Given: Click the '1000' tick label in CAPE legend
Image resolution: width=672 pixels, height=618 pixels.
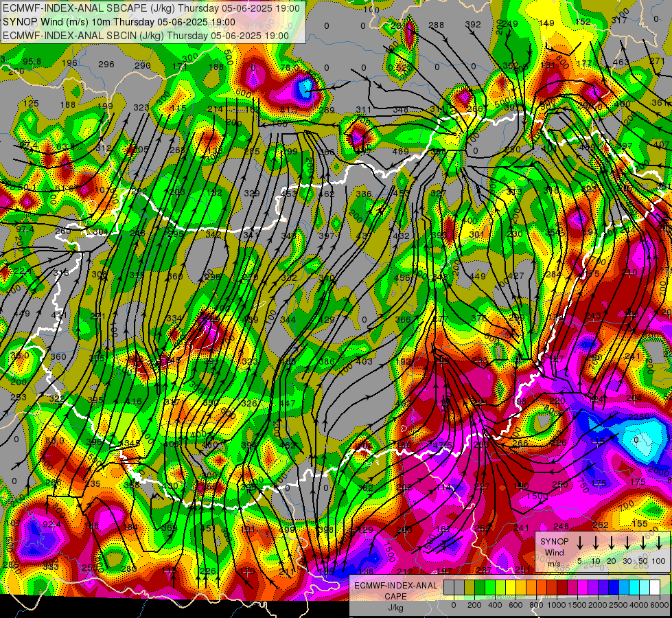Looking at the screenshot, I should pyautogui.click(x=557, y=605).
